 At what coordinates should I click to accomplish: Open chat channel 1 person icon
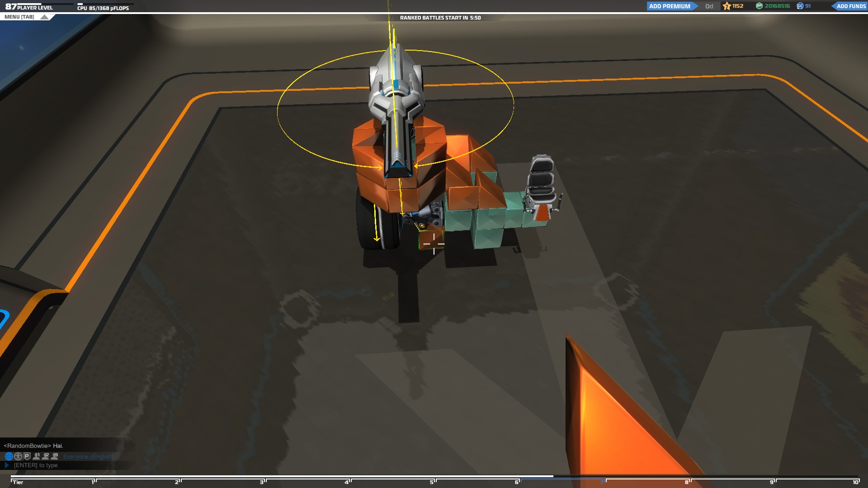36,456
